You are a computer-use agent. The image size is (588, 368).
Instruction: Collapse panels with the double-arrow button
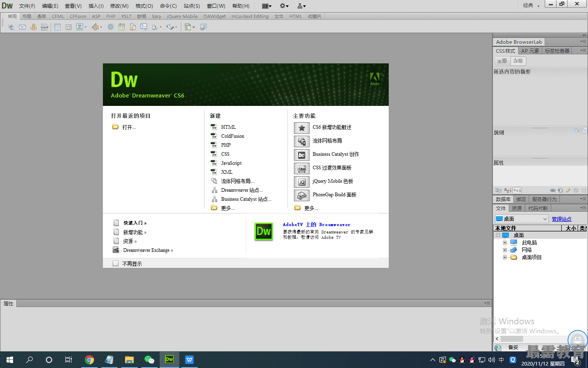[584, 35]
